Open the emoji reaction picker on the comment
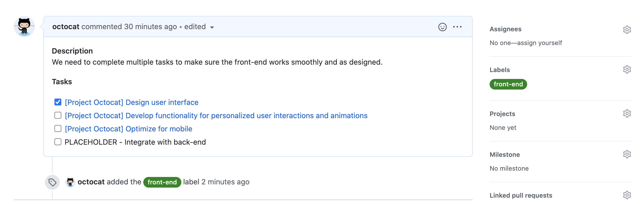The width and height of the screenshot is (644, 204). 442,27
